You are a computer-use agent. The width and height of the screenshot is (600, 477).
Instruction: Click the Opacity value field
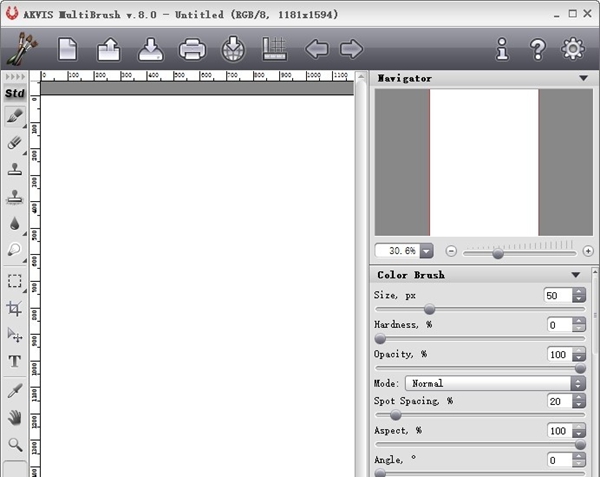560,355
